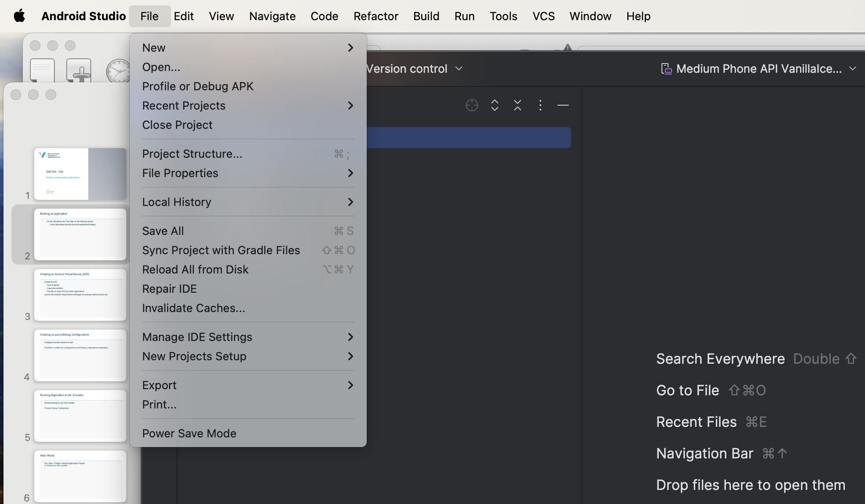Click the Go to File hint text
Viewport: 865px width, 504px height.
point(688,390)
